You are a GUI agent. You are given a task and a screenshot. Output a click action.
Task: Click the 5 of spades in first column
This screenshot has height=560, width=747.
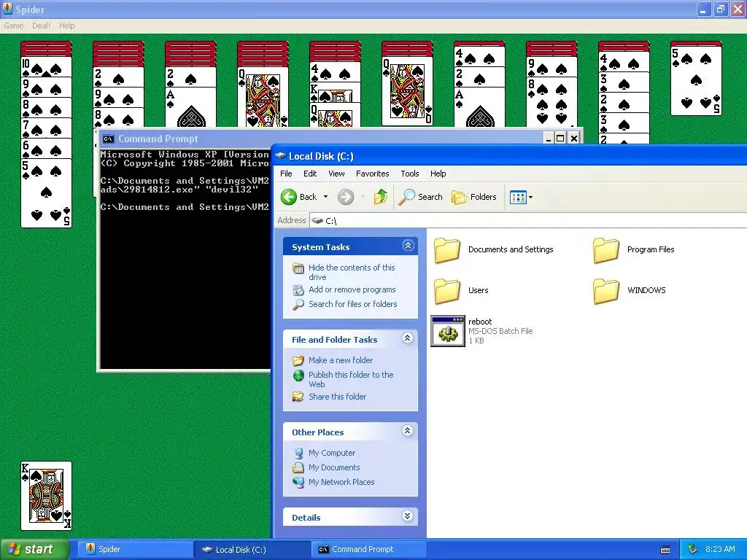[x=46, y=193]
